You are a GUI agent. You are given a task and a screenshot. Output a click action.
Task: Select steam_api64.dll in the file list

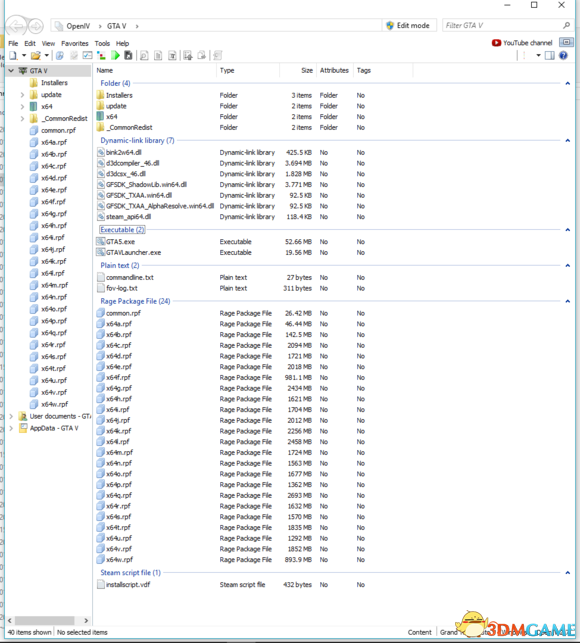(128, 217)
